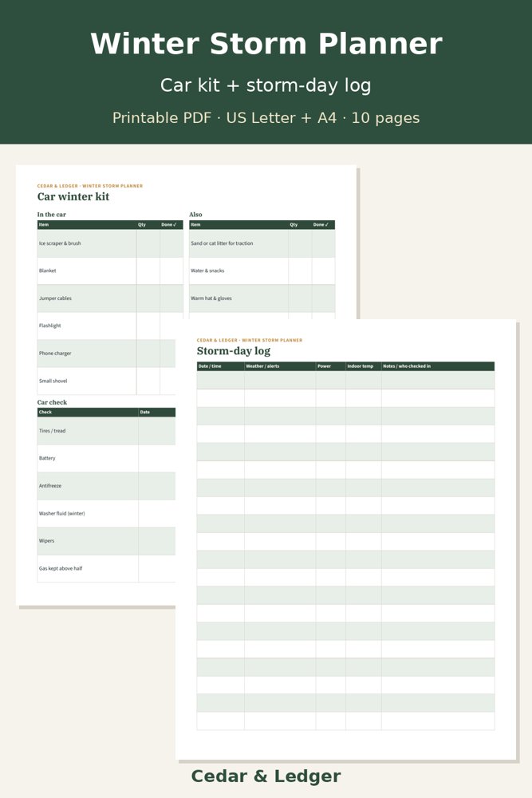Select the 'Blanket' item row
Image resolution: width=532 pixels, height=798 pixels.
pyautogui.click(x=110, y=271)
